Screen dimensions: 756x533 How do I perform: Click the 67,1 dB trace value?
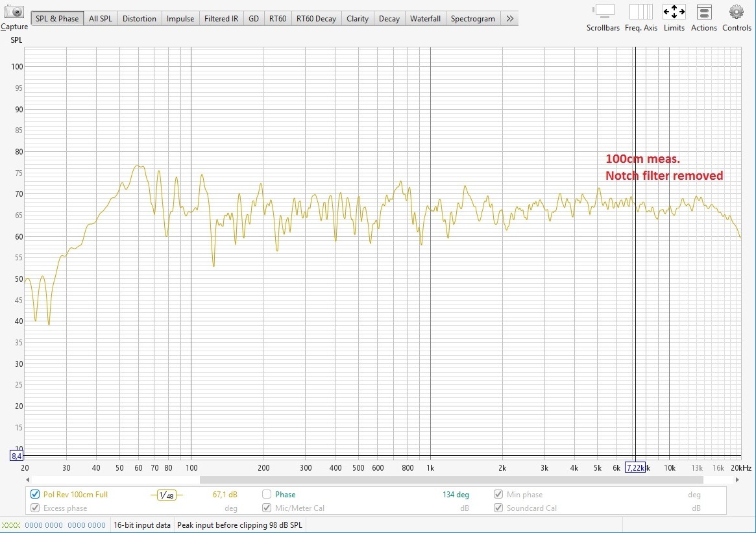tap(225, 495)
